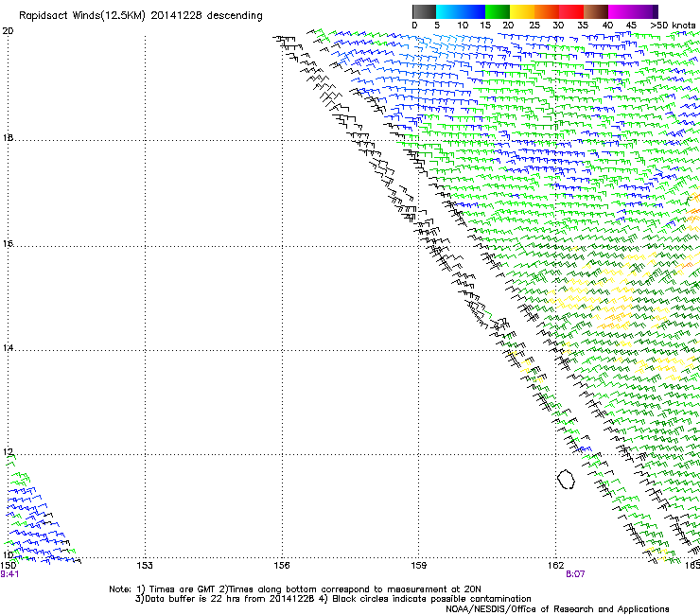This screenshot has width=700, height=615.
Task: Click the green 15-20 knots color band
Action: tap(498, 11)
